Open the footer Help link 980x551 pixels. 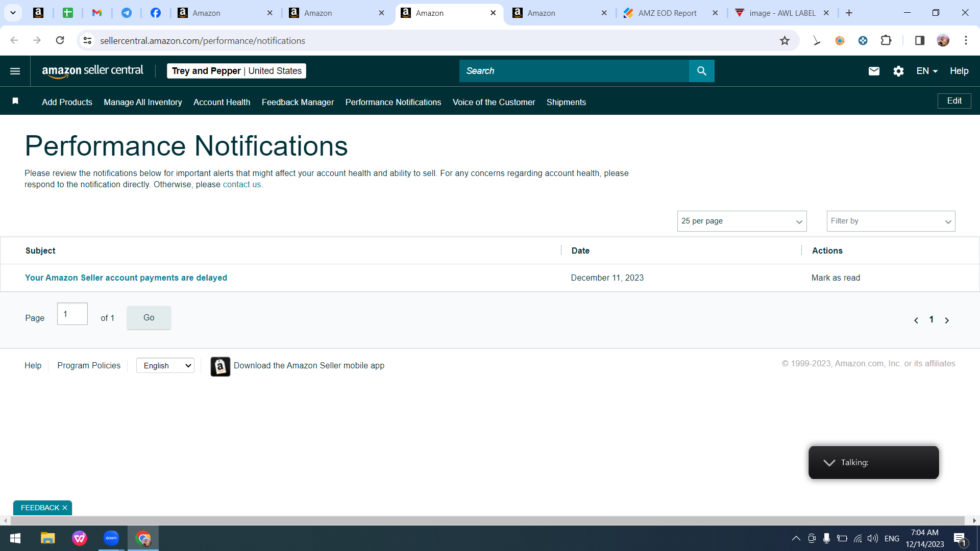33,365
